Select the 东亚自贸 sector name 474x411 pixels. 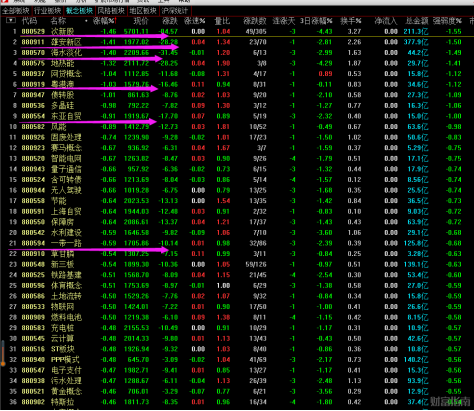(66, 116)
